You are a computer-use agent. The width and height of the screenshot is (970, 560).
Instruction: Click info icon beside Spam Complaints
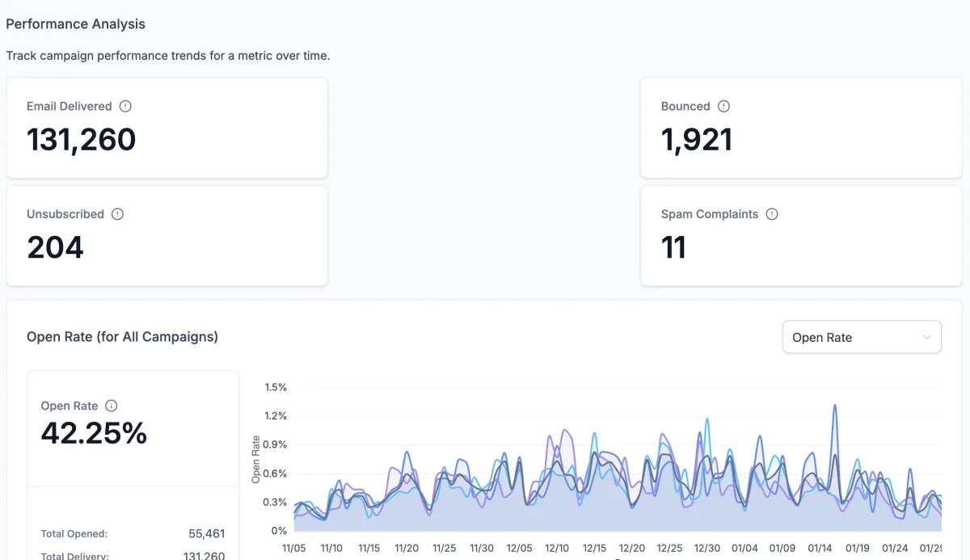tap(772, 214)
